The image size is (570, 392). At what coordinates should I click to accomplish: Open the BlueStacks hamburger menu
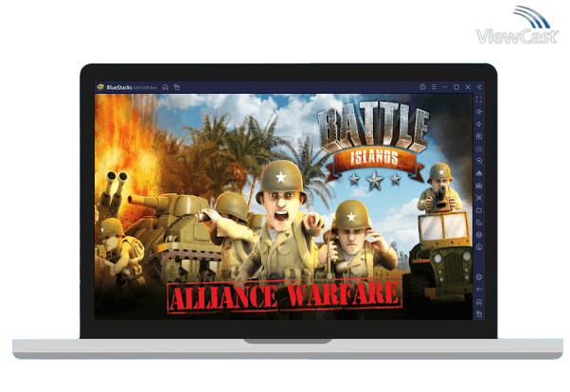(x=434, y=87)
